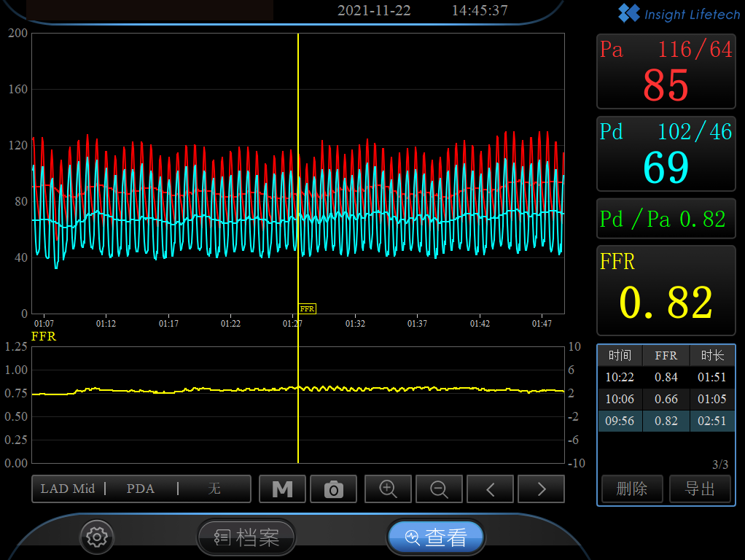The width and height of the screenshot is (745, 560).
Task: Select the LAD Mid vessel label
Action: click(x=68, y=489)
